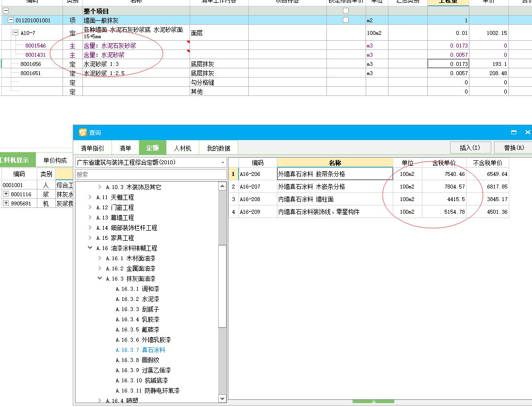Close the query dialog

point(528,132)
